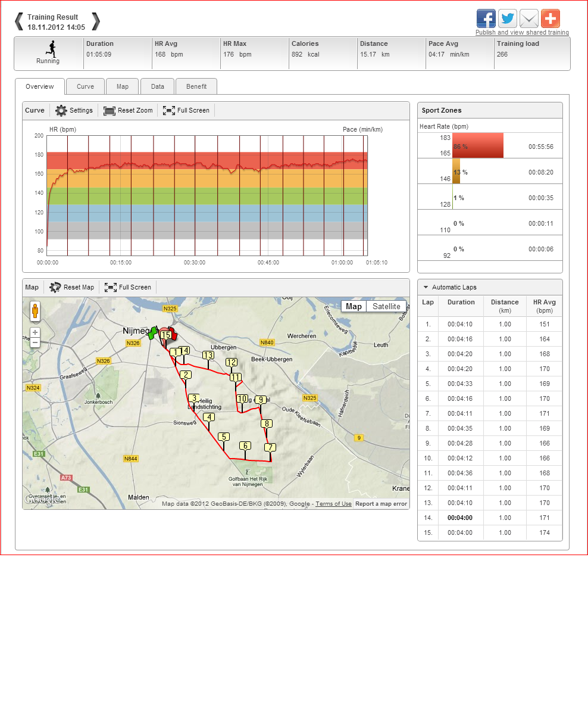Click Reset Zoom in curve toolbar

128,110
